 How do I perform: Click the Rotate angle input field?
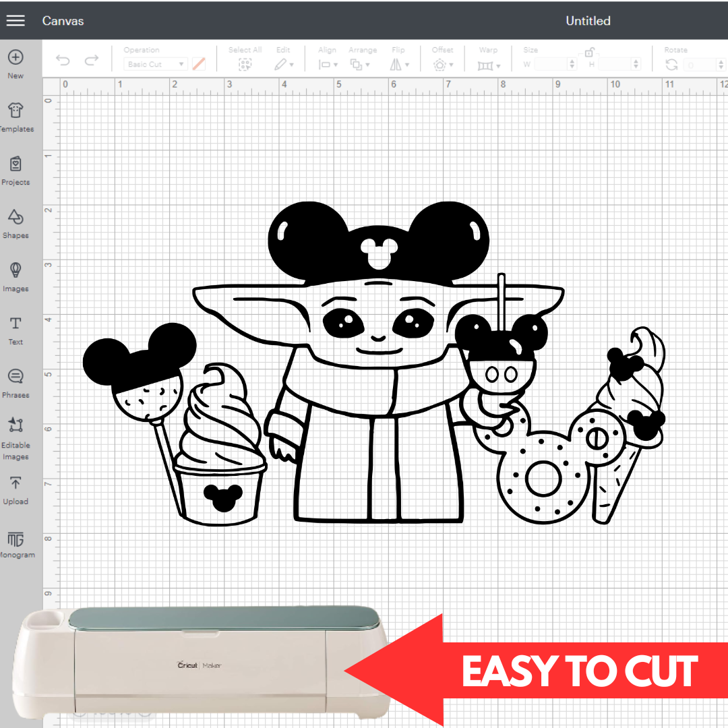pos(700,65)
